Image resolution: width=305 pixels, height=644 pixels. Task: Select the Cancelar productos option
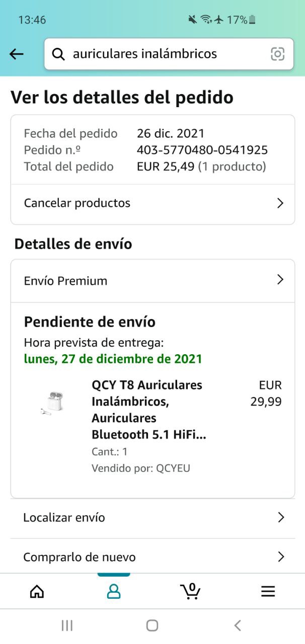coord(152,204)
